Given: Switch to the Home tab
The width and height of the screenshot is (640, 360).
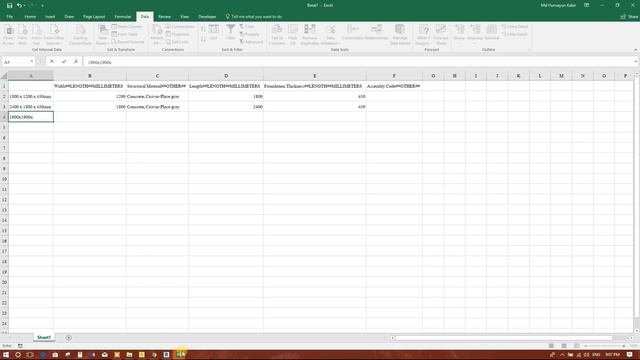Looking at the screenshot, I should [30, 17].
